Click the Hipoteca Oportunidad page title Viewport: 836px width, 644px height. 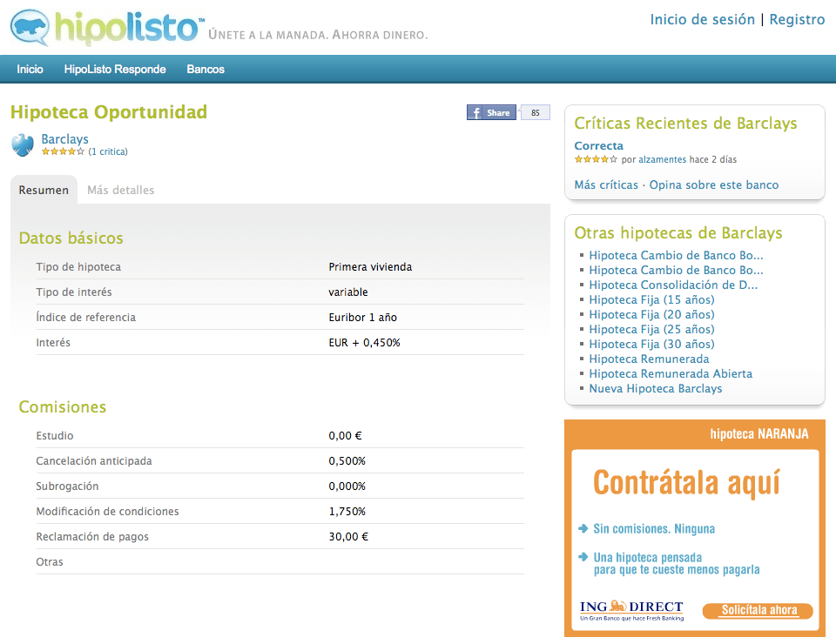tap(109, 112)
